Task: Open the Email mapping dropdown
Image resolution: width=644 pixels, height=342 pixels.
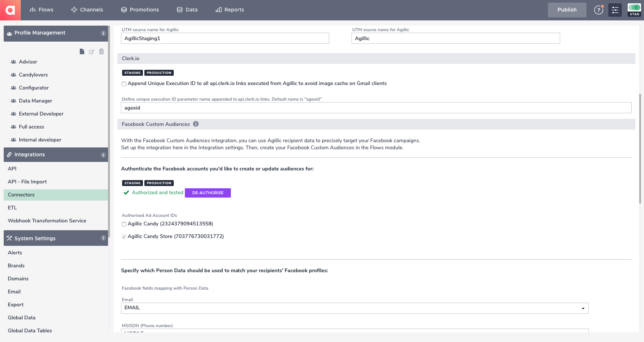Action: click(x=355, y=308)
